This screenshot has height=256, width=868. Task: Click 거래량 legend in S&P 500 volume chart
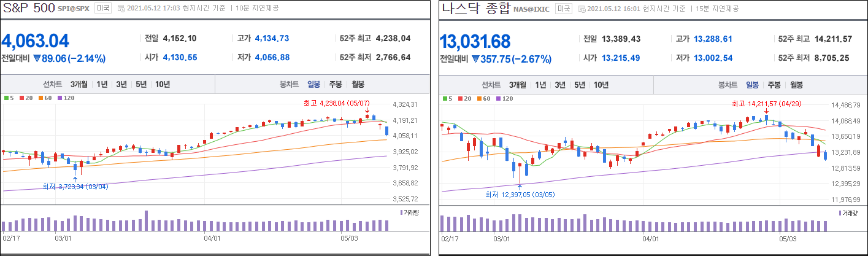point(409,212)
